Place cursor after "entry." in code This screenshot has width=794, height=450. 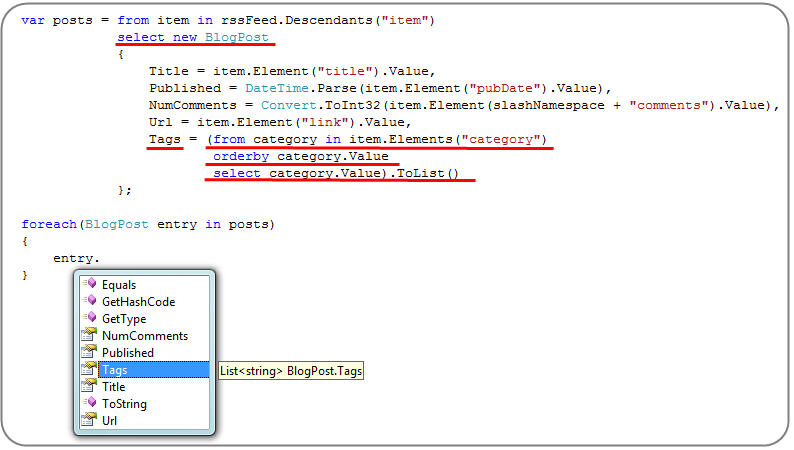(100, 259)
